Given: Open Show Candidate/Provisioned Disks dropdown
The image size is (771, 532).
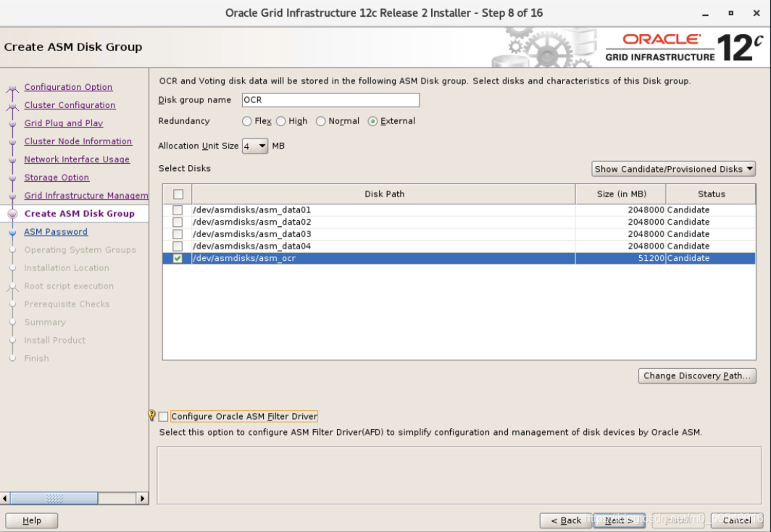Looking at the screenshot, I should point(673,169).
